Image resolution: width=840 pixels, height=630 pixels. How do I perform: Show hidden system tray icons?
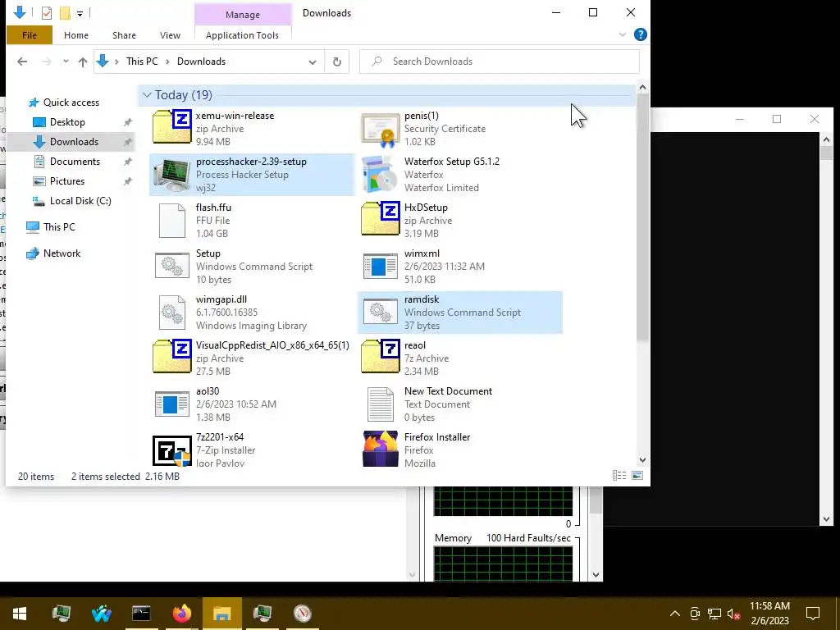tap(675, 614)
